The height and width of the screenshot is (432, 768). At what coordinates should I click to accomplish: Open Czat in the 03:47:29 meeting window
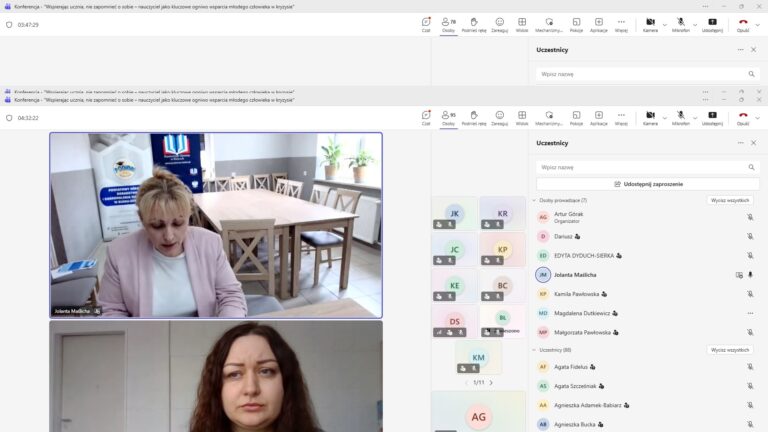426,25
